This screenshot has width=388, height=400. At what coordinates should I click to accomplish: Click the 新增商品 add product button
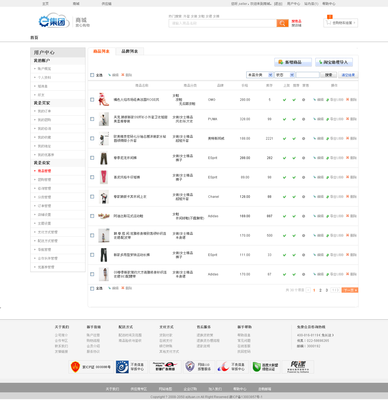pyautogui.click(x=293, y=62)
